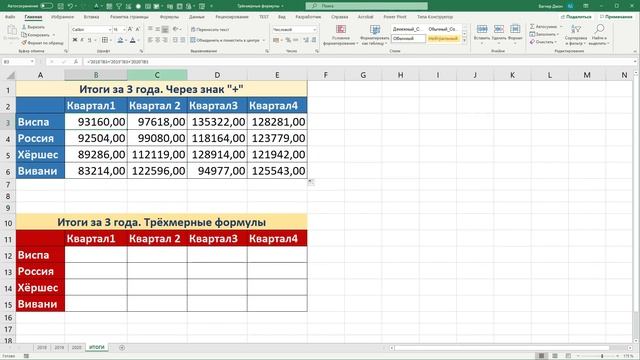This screenshot has width=640, height=360.
Task: Select the 2018 sheet tab
Action: click(x=42, y=347)
